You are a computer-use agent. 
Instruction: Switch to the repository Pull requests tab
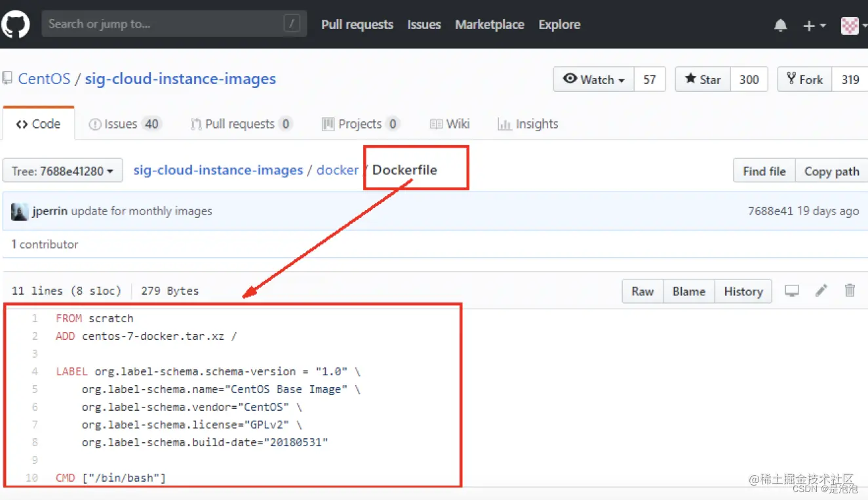[241, 124]
